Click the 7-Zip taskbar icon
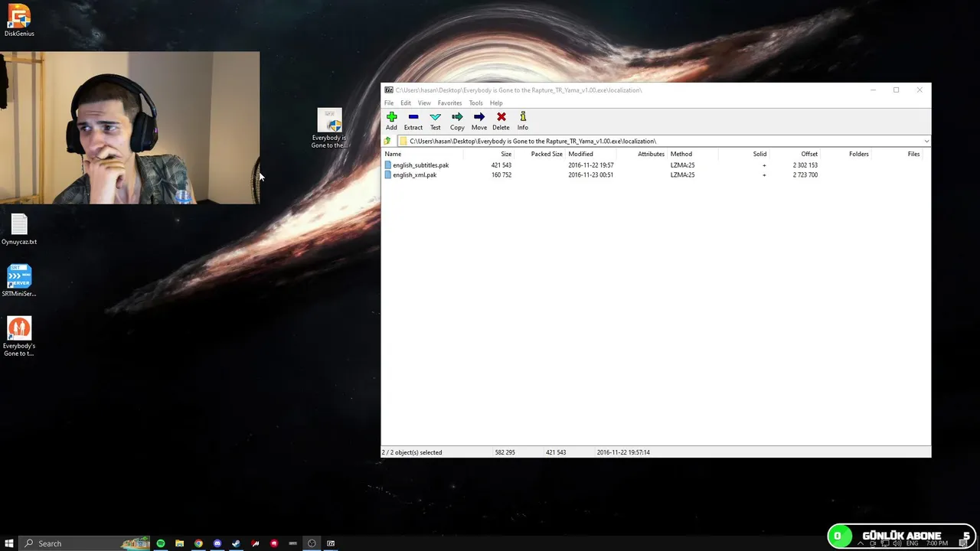The height and width of the screenshot is (551, 980). (331, 543)
